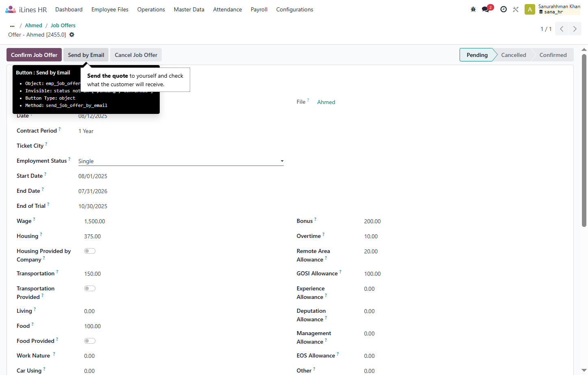Show help tooltip for Ticket City

(46, 144)
